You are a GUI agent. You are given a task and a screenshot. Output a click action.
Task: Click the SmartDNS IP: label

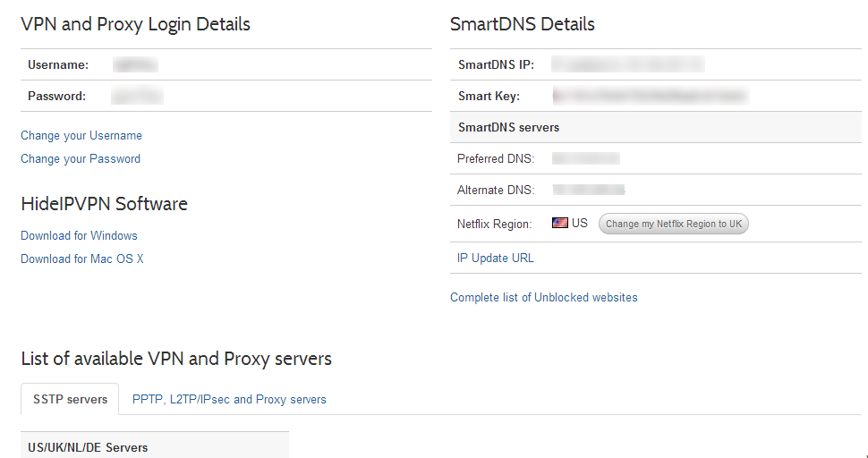pos(496,64)
